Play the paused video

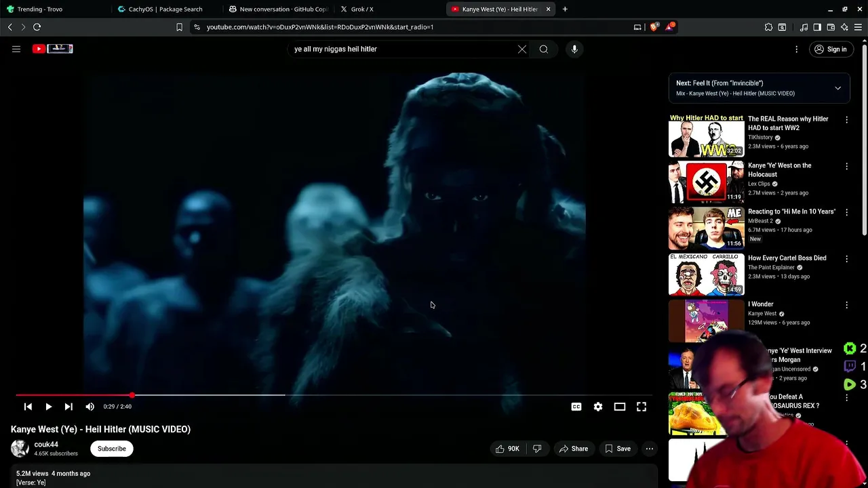(x=49, y=407)
